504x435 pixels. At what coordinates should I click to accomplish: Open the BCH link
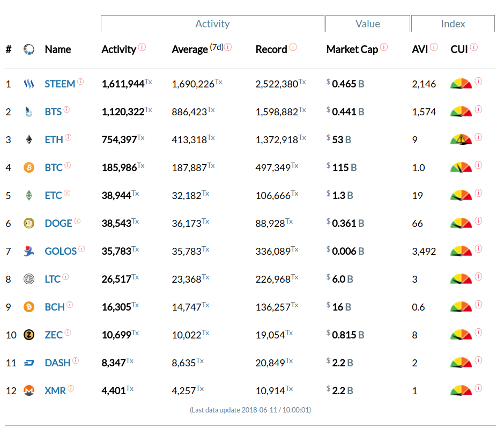pos(55,307)
